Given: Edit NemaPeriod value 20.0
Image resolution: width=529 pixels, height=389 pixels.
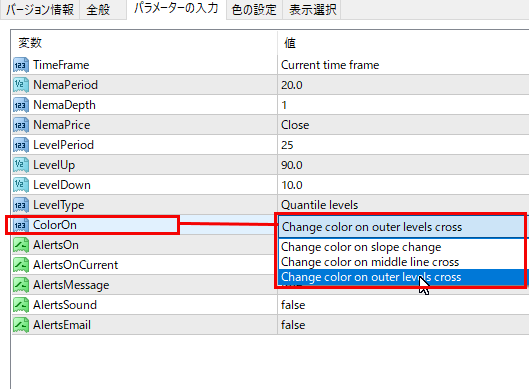Looking at the screenshot, I should click(x=403, y=85).
